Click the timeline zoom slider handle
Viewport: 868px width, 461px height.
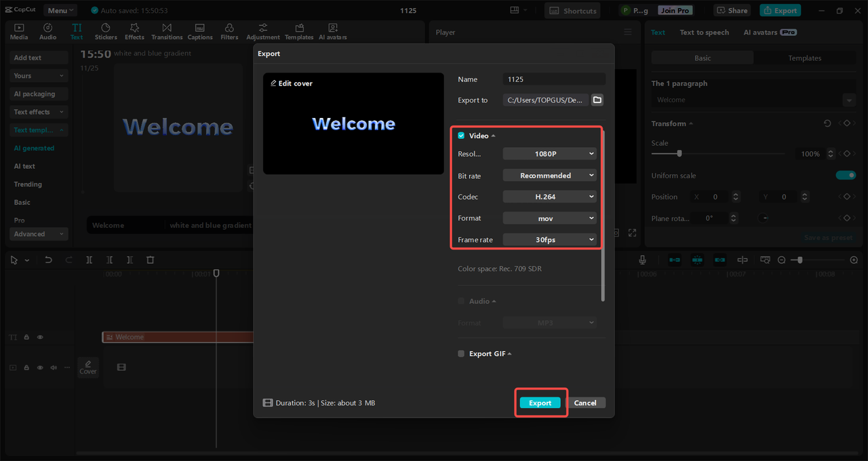tap(800, 260)
